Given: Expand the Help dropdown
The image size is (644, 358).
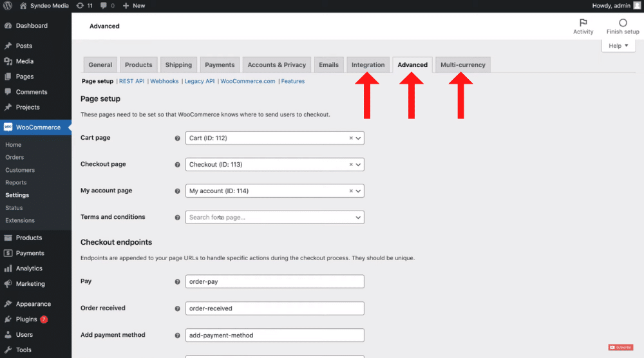Looking at the screenshot, I should [618, 46].
